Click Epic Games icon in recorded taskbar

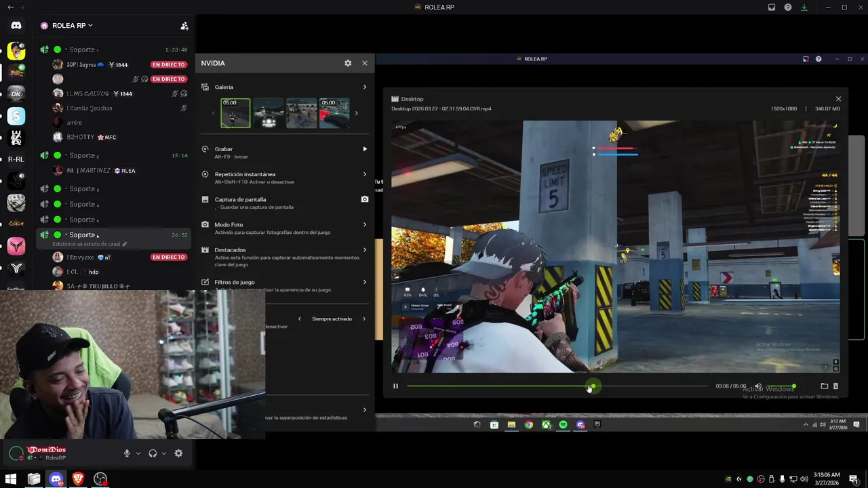click(x=597, y=425)
